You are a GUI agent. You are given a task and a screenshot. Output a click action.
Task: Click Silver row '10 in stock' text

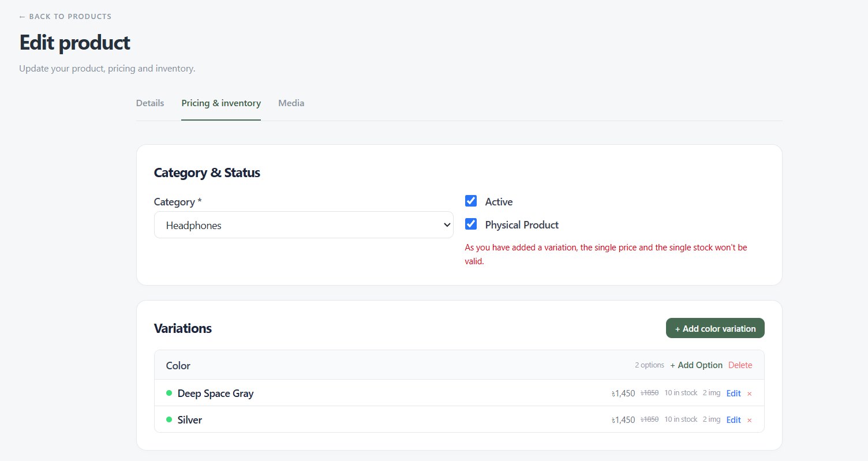coord(681,419)
